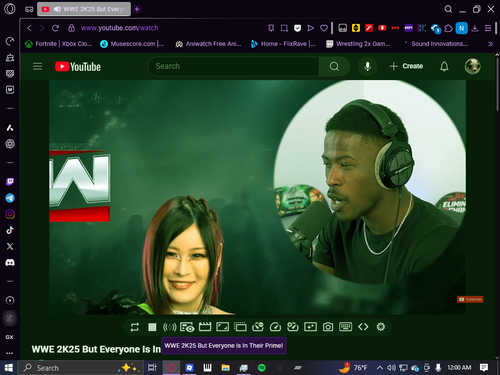
Task: Open Sound Innovations... bookmark
Action: pos(436,44)
